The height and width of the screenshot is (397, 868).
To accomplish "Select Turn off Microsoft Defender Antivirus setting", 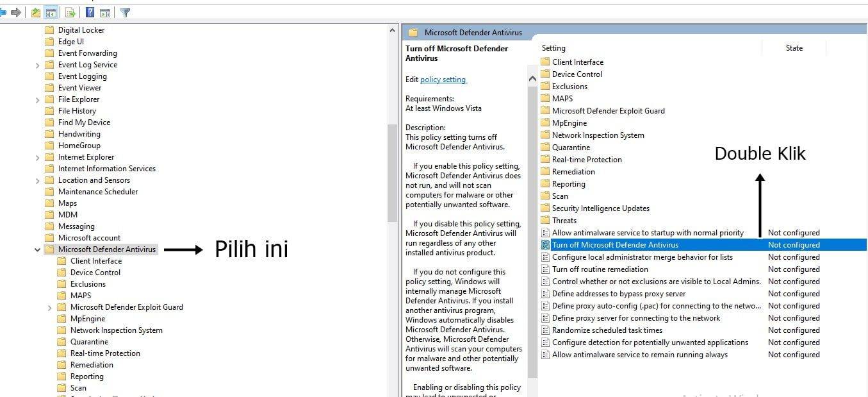I will pyautogui.click(x=615, y=245).
